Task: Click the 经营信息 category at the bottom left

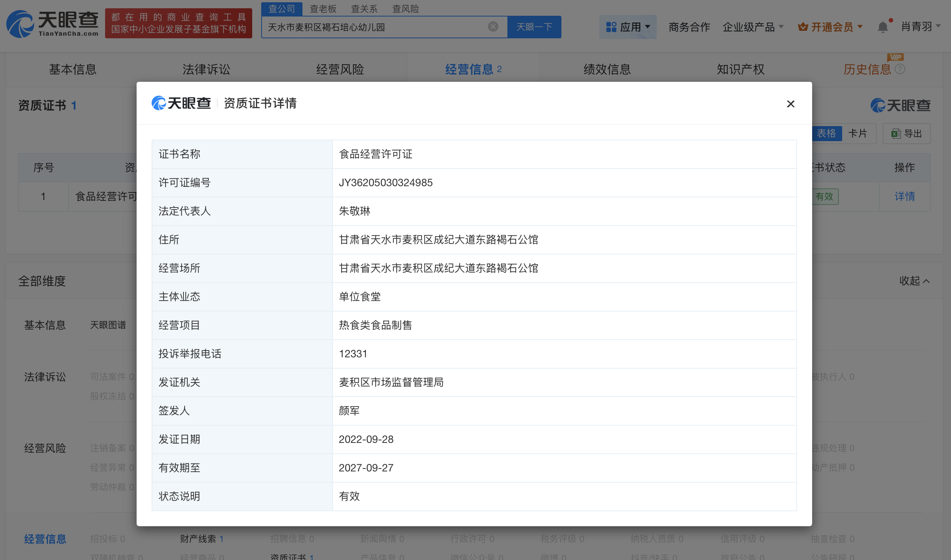Action: pos(45,539)
